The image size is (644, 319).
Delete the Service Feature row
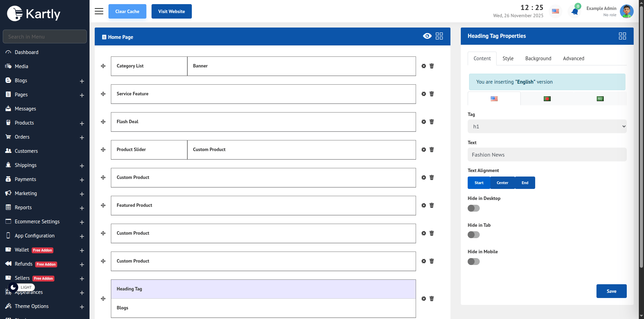[432, 94]
